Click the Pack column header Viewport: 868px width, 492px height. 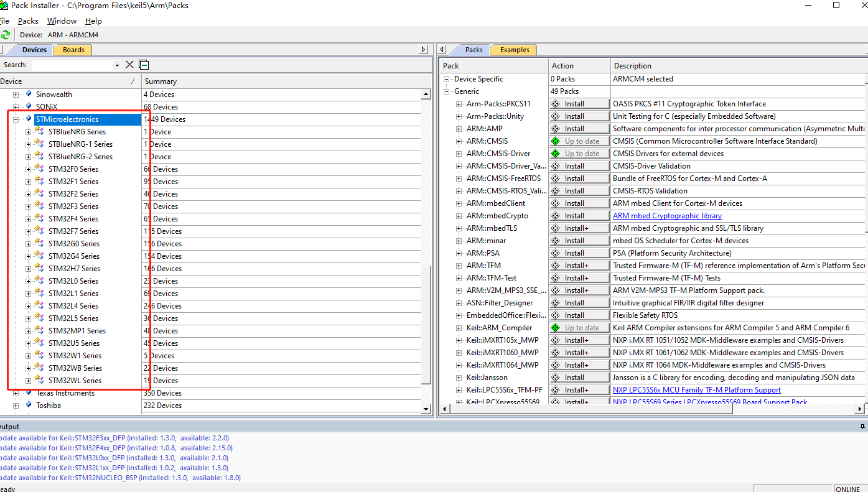(x=494, y=65)
